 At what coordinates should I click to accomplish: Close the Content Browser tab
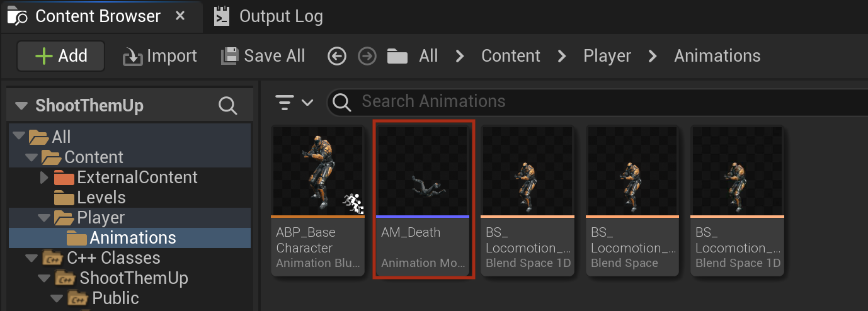180,16
